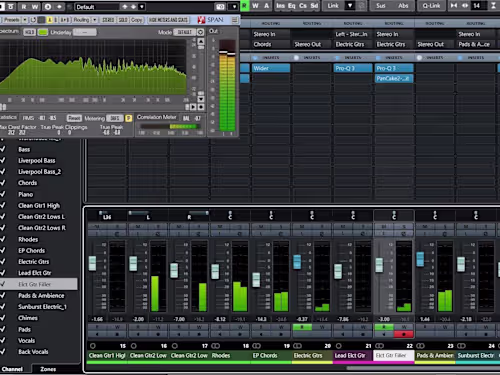Click SPAN spectrum scroll-up arrow button
The width and height of the screenshot is (500, 375).
pos(201,41)
